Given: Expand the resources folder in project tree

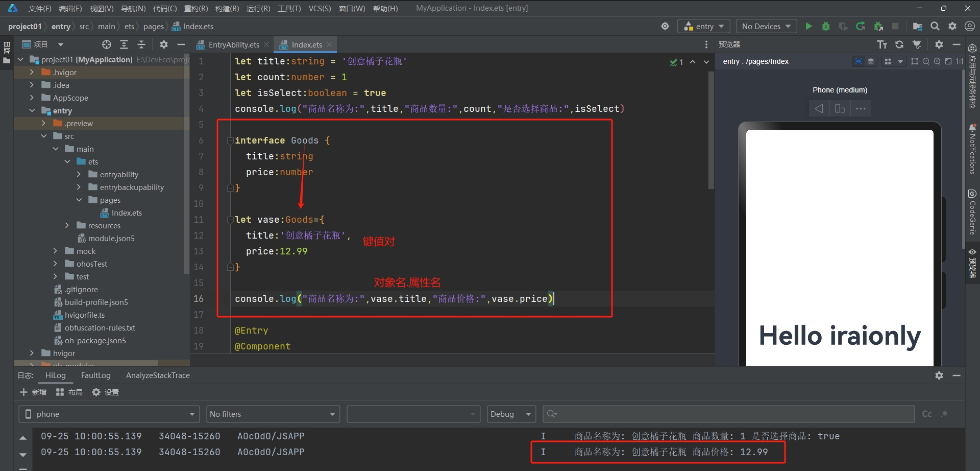Looking at the screenshot, I should point(67,225).
